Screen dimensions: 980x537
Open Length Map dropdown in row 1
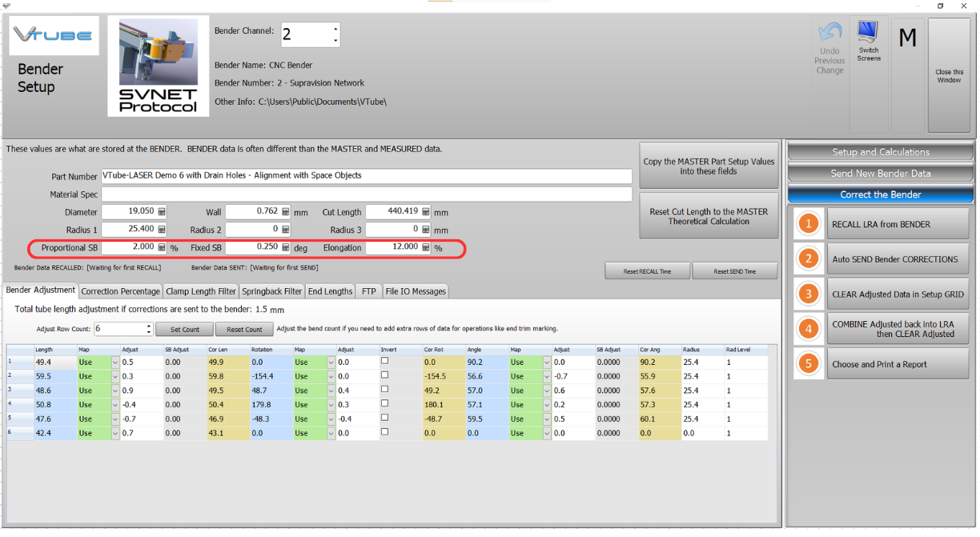(114, 363)
